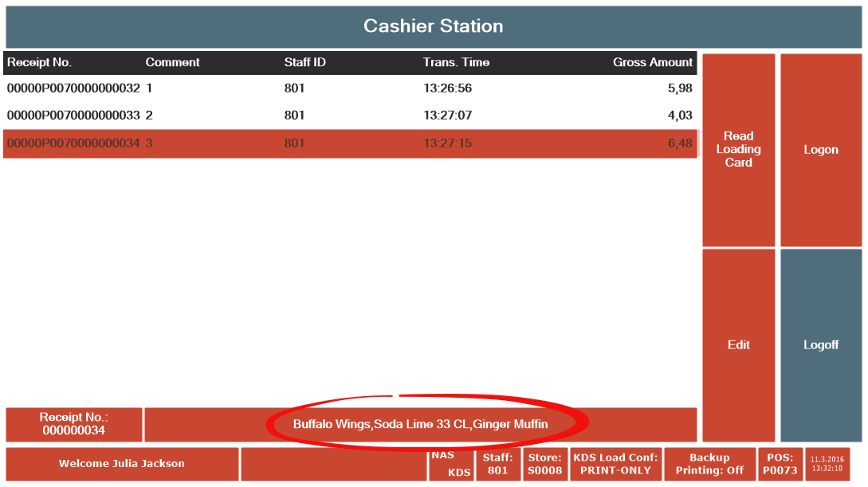This screenshot has width=868, height=487.
Task: Sort by the Gross Amount column header
Action: [652, 62]
